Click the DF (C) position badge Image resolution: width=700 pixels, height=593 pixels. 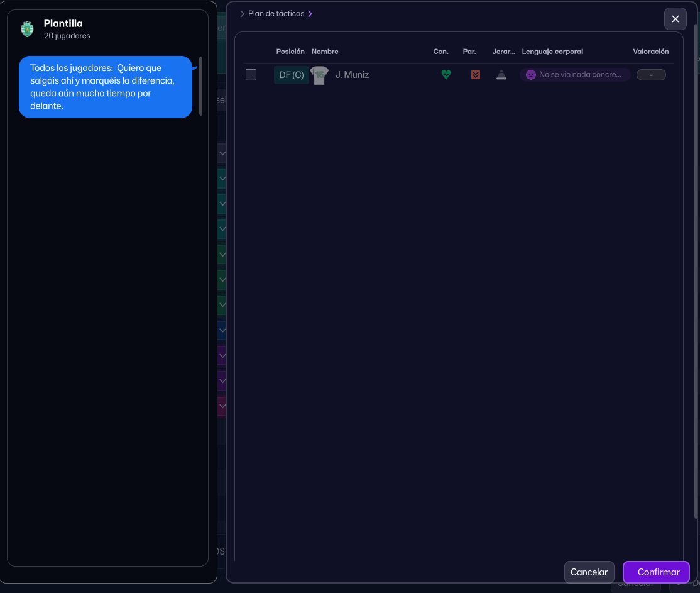tap(291, 75)
